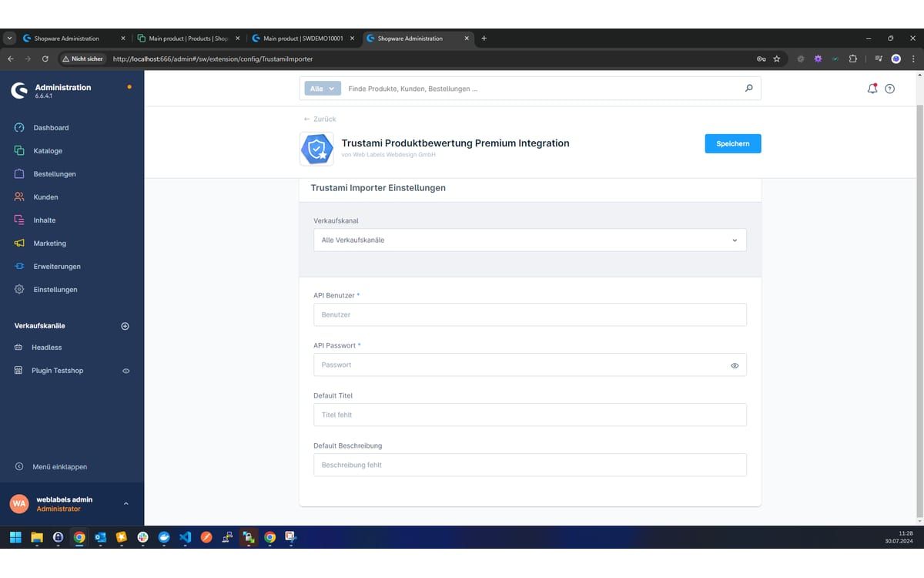Open the Marketing menu entry
This screenshot has width=924, height=578.
pos(49,244)
